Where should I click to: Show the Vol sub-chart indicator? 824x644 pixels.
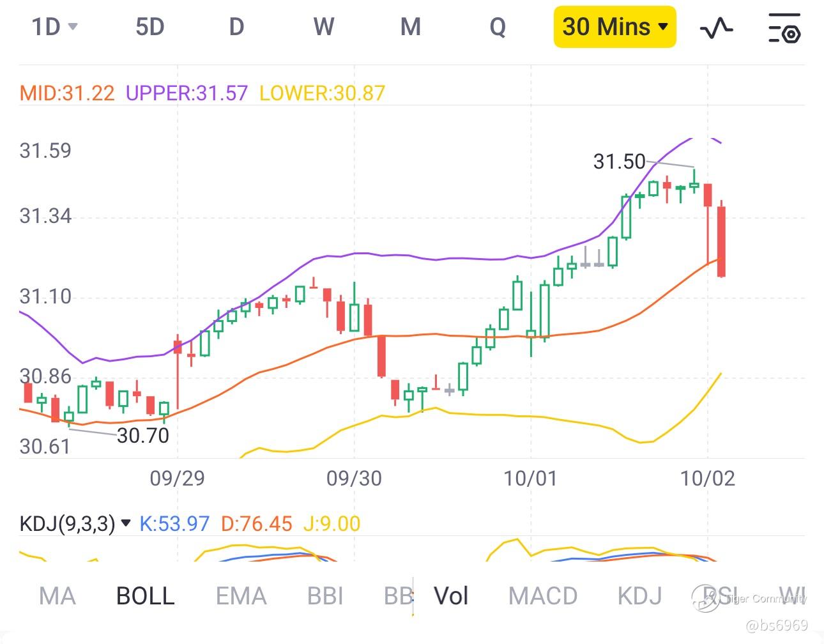[451, 596]
